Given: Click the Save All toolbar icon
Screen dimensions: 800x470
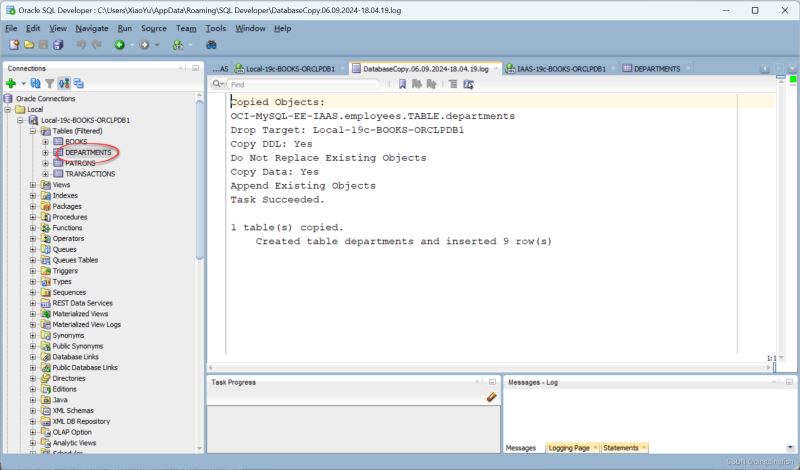Looking at the screenshot, I should (59, 45).
